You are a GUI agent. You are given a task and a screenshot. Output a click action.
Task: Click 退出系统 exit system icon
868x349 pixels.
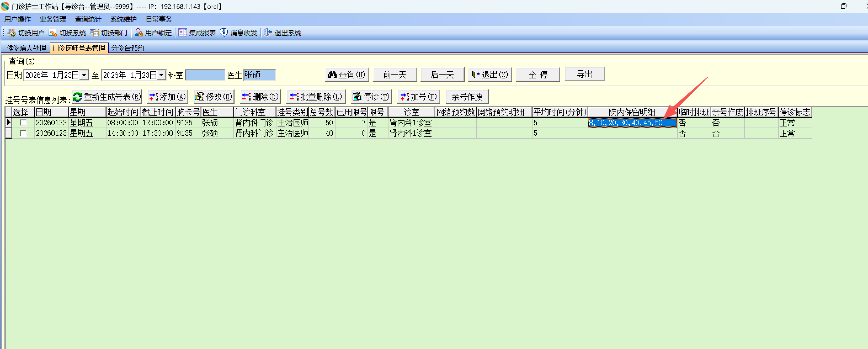tap(268, 33)
